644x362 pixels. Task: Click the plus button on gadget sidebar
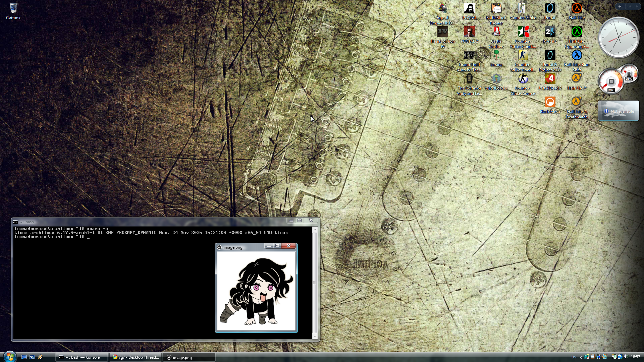620,6
